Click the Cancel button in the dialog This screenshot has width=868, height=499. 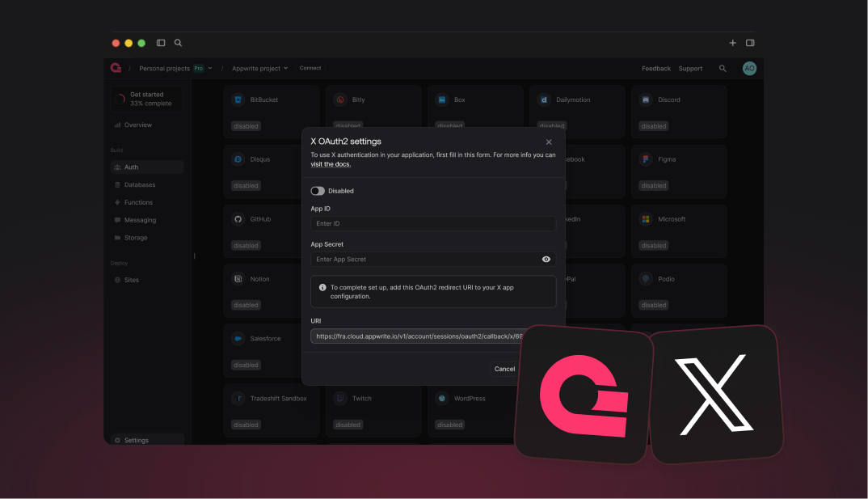tap(504, 368)
